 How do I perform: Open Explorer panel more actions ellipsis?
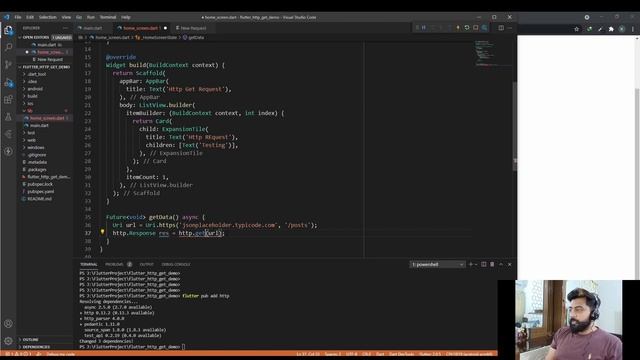[65, 28]
